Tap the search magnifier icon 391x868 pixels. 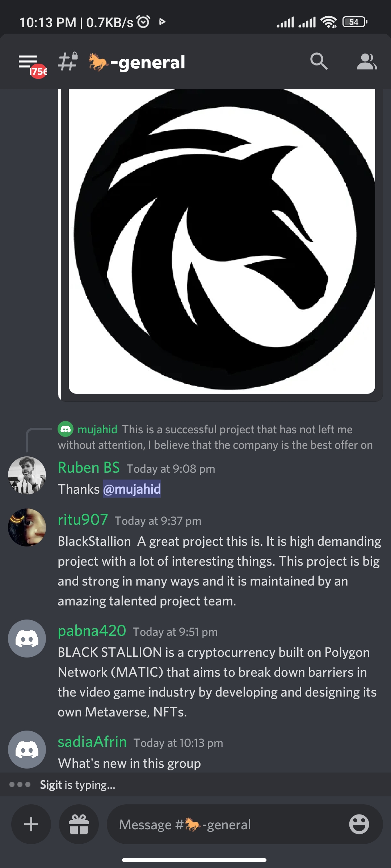319,61
